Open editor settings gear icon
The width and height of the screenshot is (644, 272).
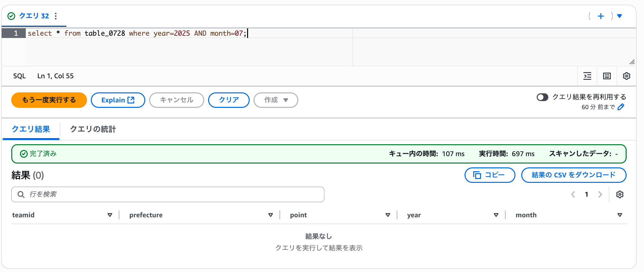pyautogui.click(x=627, y=76)
